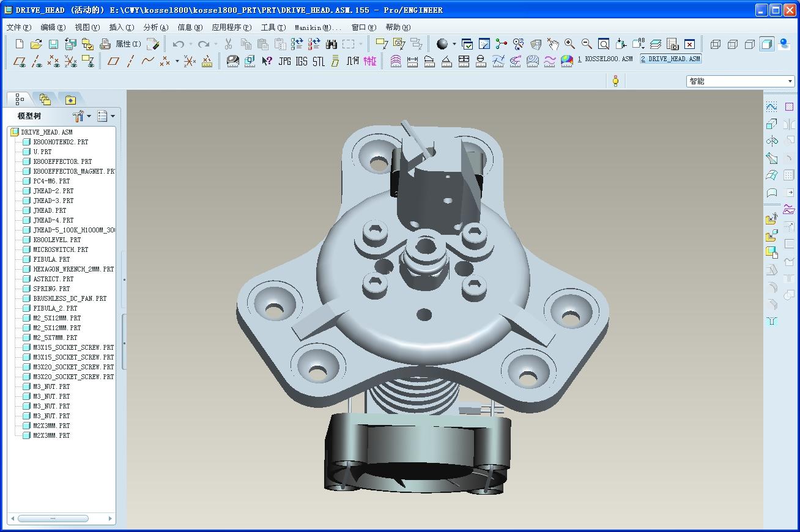Open the Manikin menu
This screenshot has width=800, height=532.
[317, 27]
